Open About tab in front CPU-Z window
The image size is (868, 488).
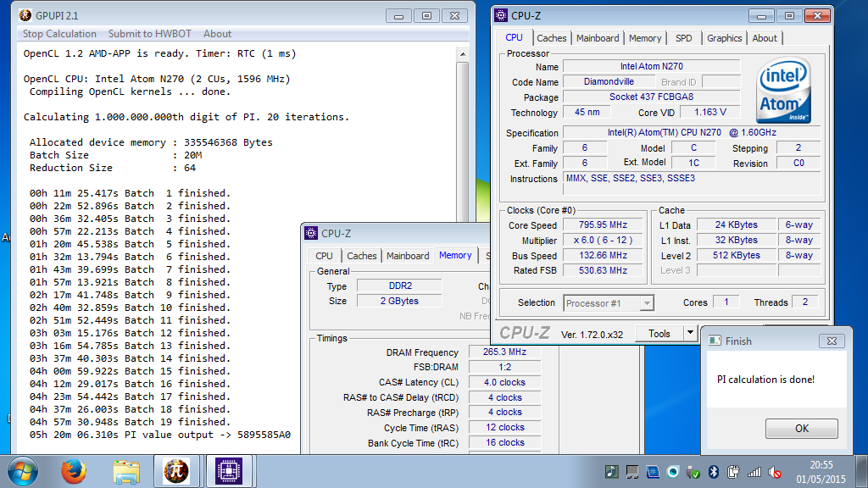(765, 38)
